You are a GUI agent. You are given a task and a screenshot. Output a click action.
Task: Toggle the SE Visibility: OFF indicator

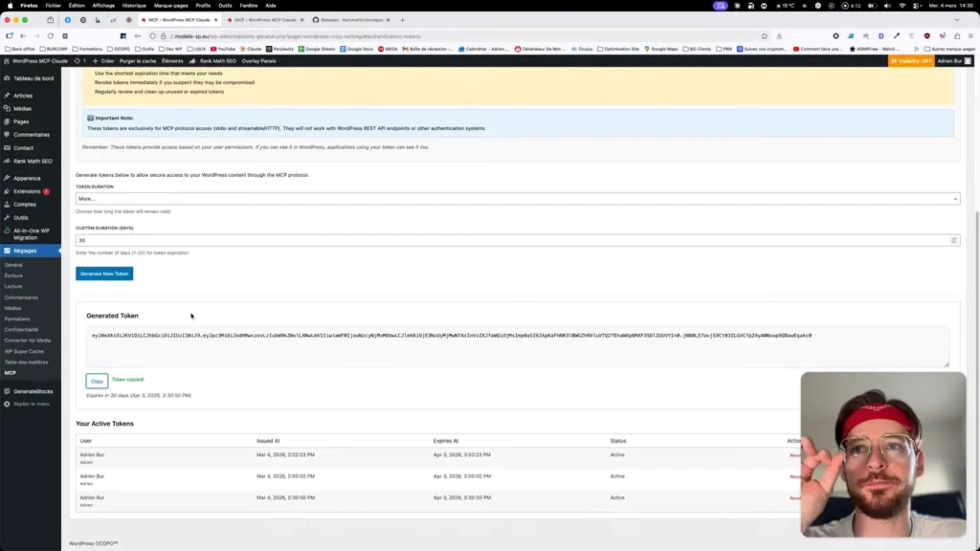(x=910, y=60)
